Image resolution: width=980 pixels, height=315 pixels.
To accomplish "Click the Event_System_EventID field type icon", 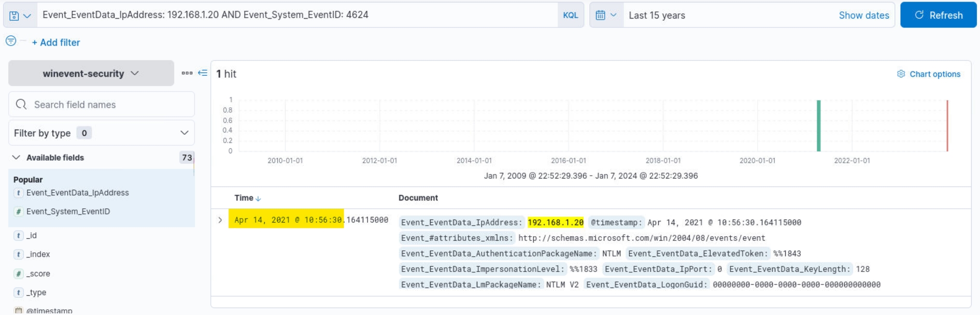I will [x=19, y=211].
